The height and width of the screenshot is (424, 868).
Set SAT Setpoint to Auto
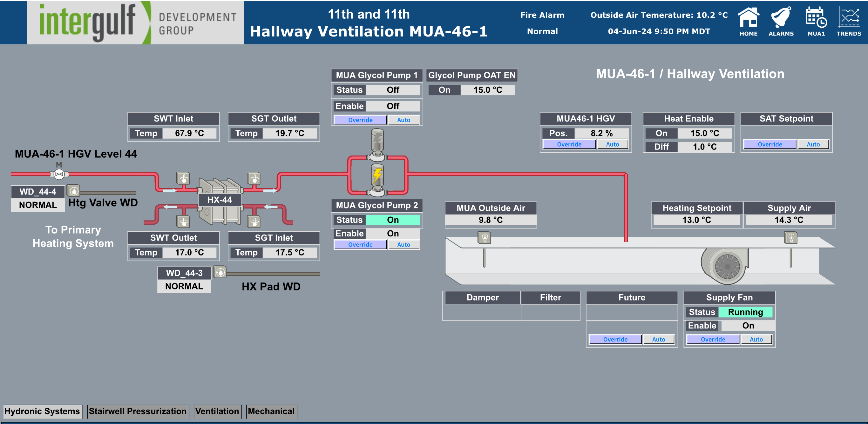(x=813, y=144)
